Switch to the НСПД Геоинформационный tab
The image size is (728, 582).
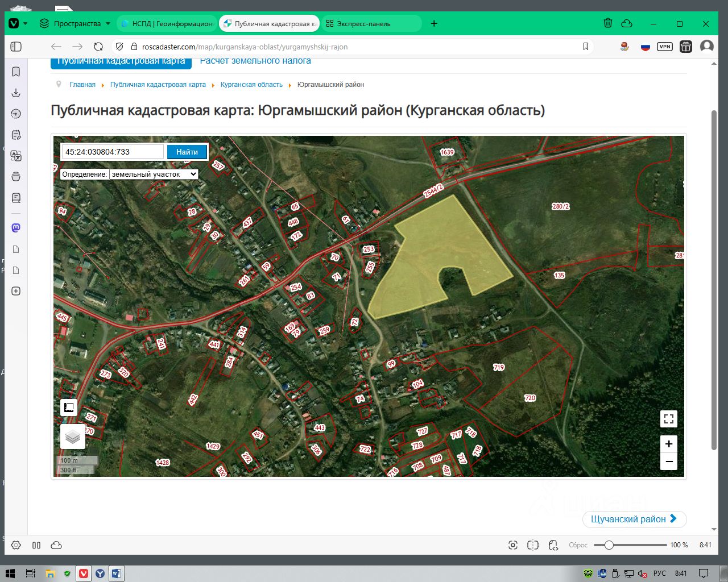tap(167, 23)
